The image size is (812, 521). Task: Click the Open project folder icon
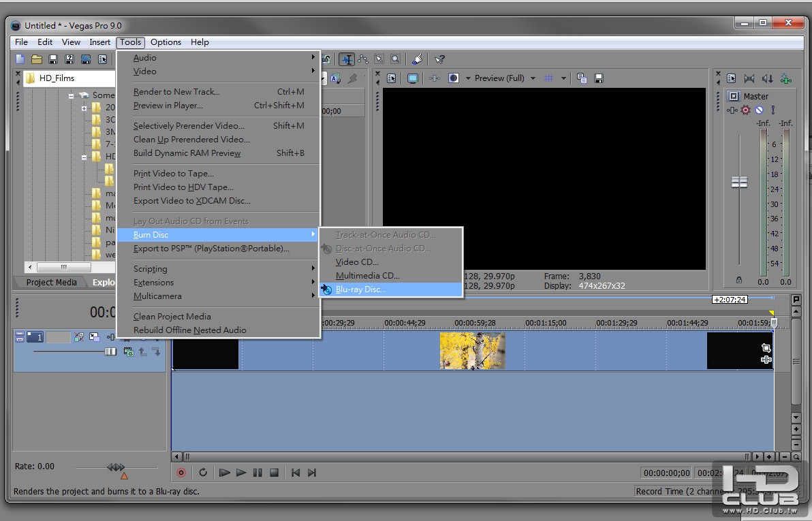click(37, 60)
